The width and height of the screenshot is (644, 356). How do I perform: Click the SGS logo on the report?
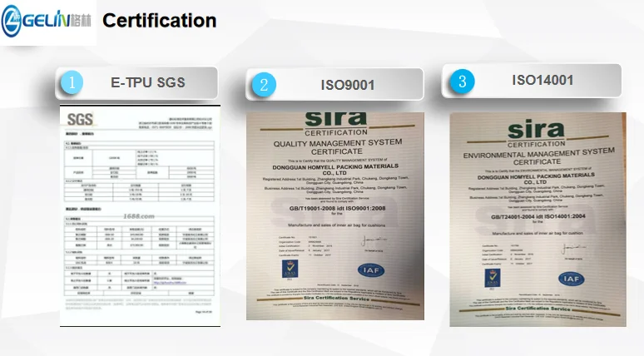click(x=80, y=120)
